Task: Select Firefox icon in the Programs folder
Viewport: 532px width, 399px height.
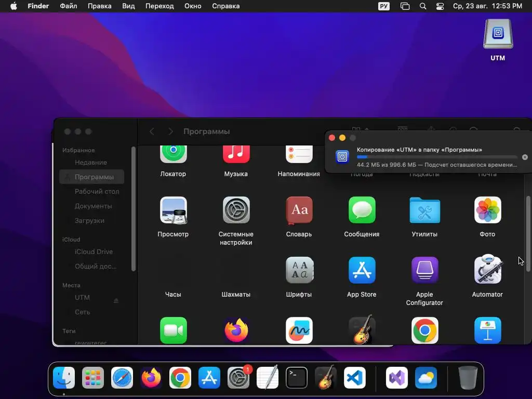Action: pos(236,330)
